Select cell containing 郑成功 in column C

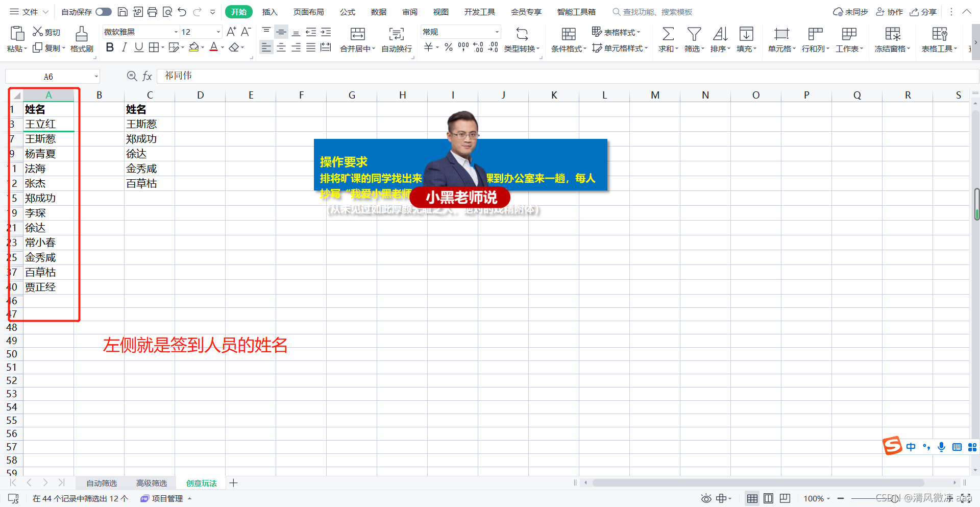(x=150, y=139)
